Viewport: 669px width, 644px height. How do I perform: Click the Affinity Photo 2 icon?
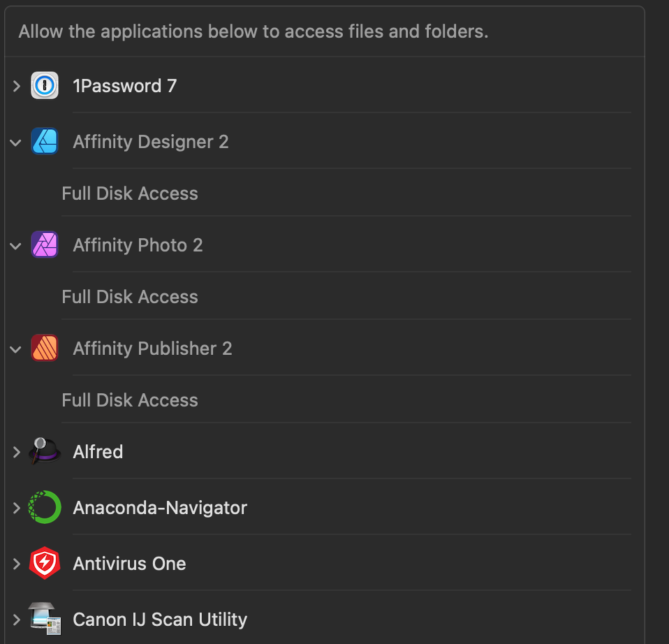pyautogui.click(x=45, y=244)
